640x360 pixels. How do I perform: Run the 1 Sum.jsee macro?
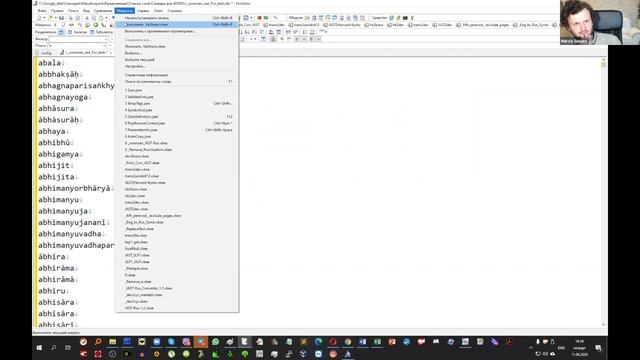pyautogui.click(x=178, y=90)
